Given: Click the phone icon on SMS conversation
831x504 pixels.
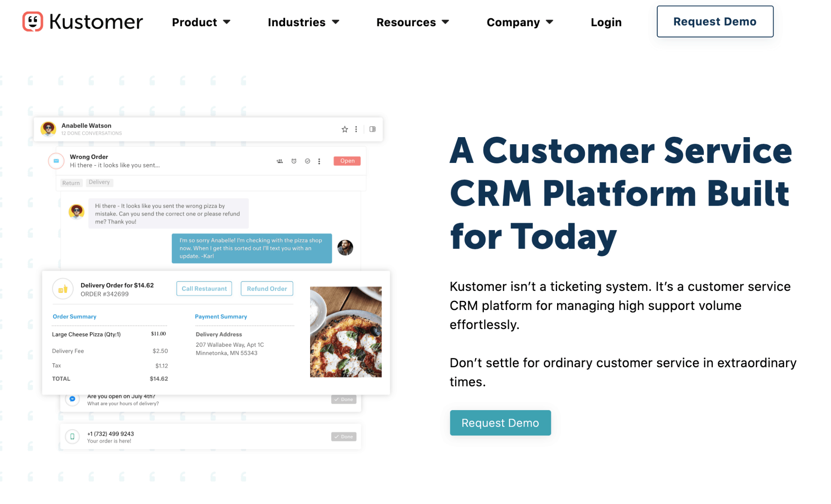Looking at the screenshot, I should pyautogui.click(x=72, y=437).
